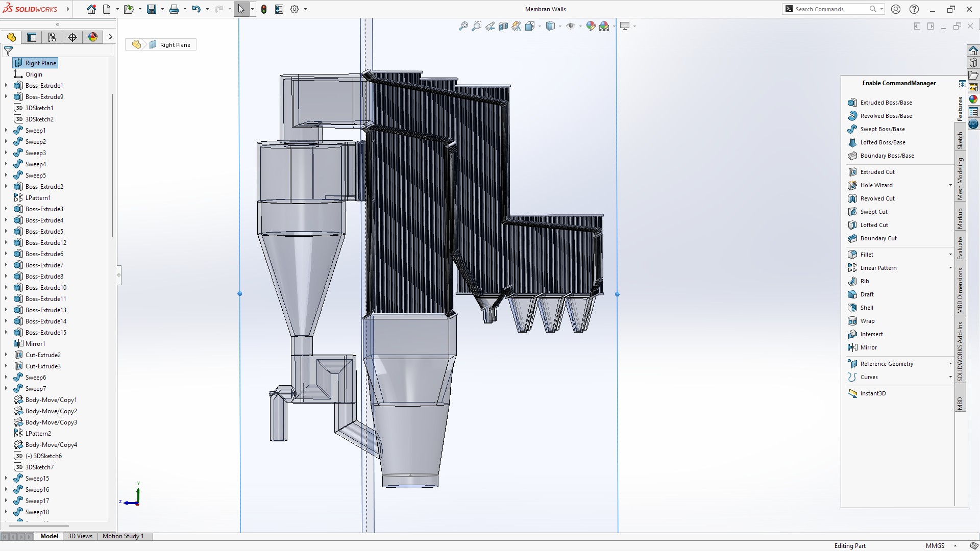The height and width of the screenshot is (551, 980).
Task: Expand the Sweep1 tree node
Action: pos(5,130)
